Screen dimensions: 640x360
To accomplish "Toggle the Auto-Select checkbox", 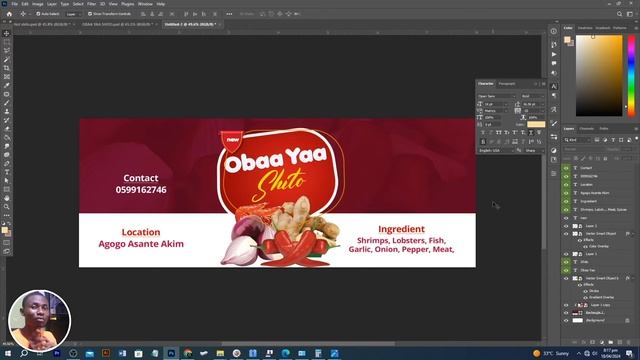I will [x=38, y=14].
